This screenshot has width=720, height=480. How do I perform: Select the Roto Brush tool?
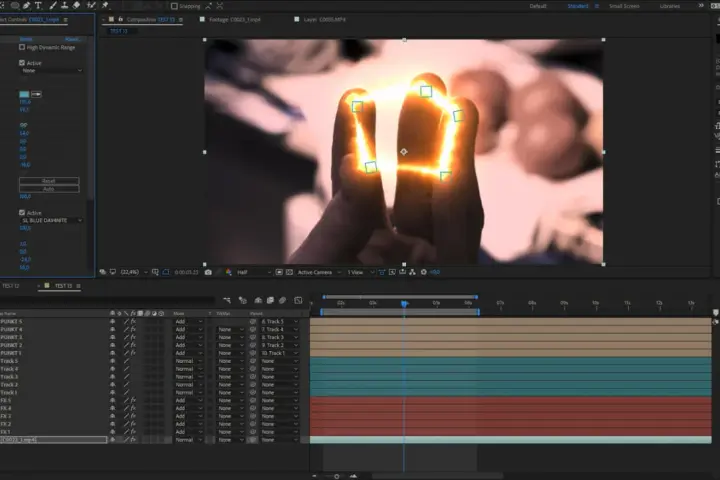(x=91, y=6)
